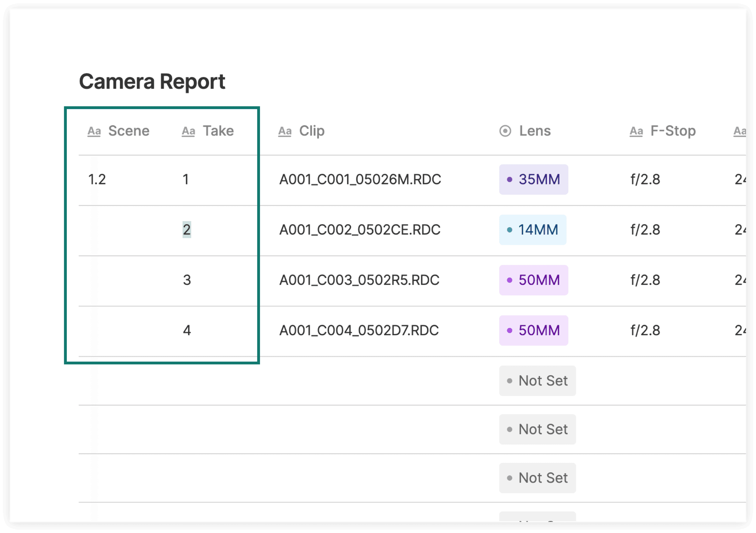This screenshot has height=533, width=756.
Task: Open the Lens selector showing 14MM for clip C002
Action: click(x=533, y=230)
